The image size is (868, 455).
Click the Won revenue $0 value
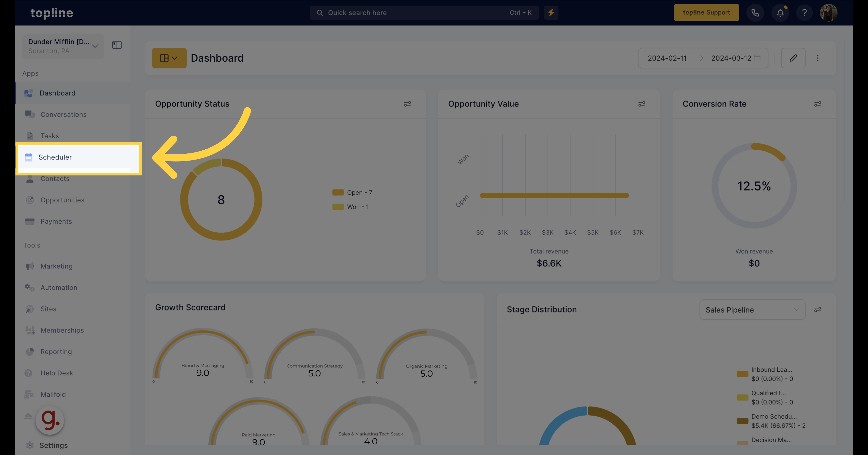coord(754,263)
